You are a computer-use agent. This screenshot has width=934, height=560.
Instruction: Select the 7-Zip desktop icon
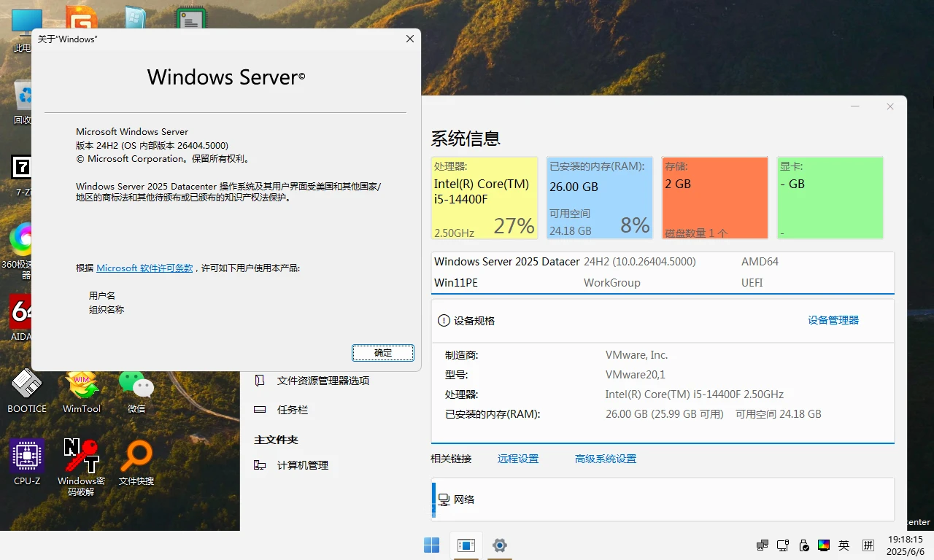click(22, 175)
